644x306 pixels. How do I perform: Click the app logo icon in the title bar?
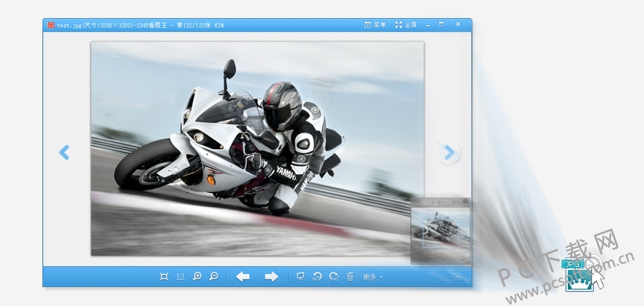pos(51,25)
